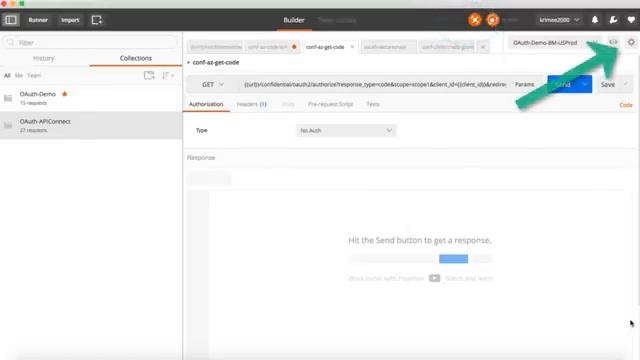The image size is (640, 360).
Task: Open the krimee2000 account dropdown
Action: click(559, 20)
